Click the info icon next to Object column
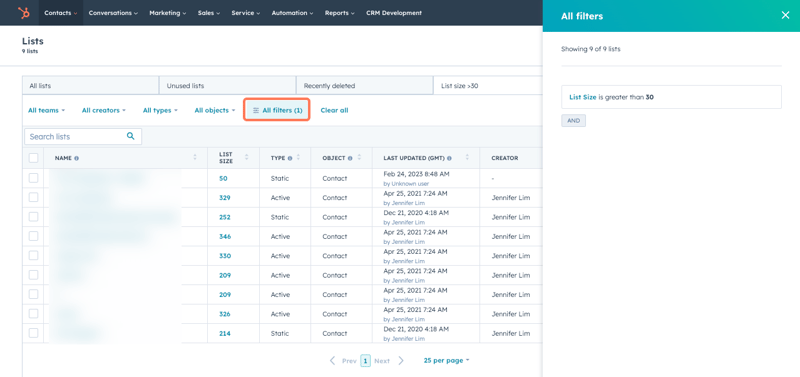The height and width of the screenshot is (377, 800). pyautogui.click(x=350, y=158)
